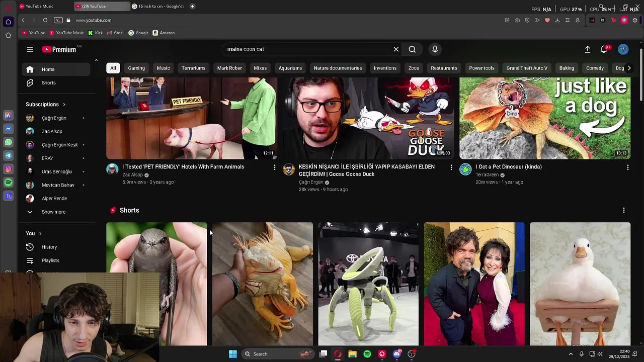Open options for Goose Goose Duck video
The width and height of the screenshot is (644, 362).
451,167
